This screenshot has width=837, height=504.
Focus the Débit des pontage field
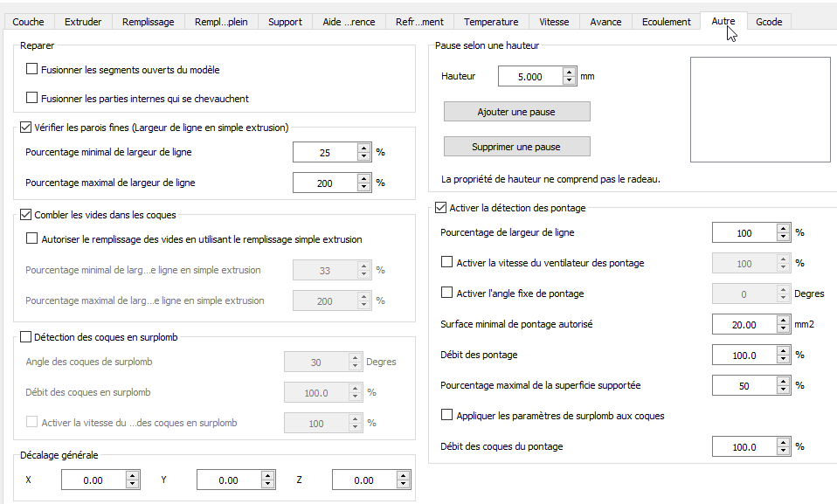[x=744, y=355]
